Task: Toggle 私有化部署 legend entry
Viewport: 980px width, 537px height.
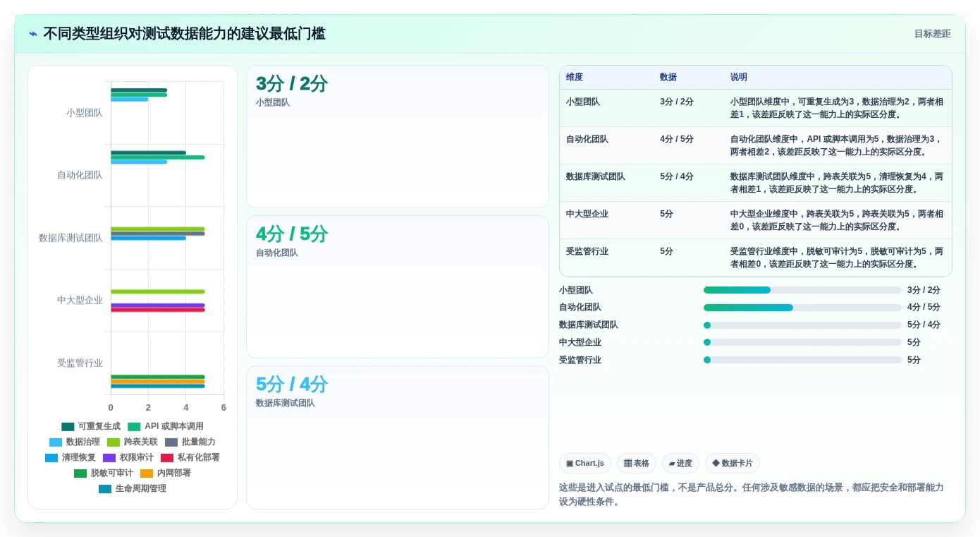Action: [x=190, y=457]
